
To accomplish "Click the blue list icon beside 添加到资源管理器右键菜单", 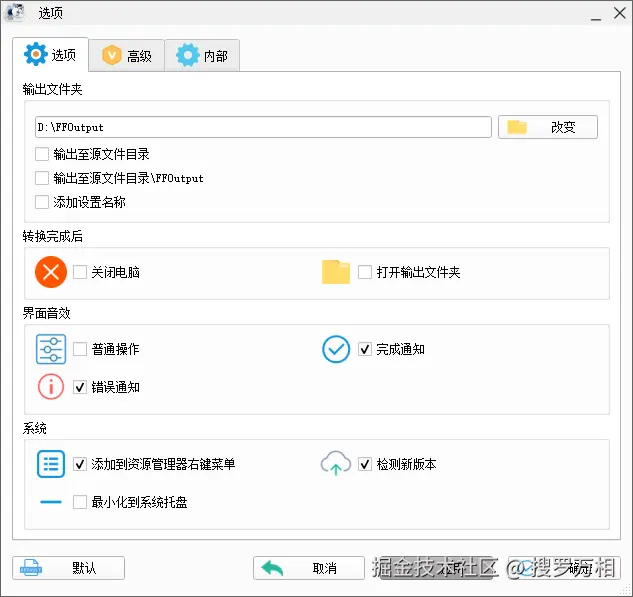I will pos(51,464).
